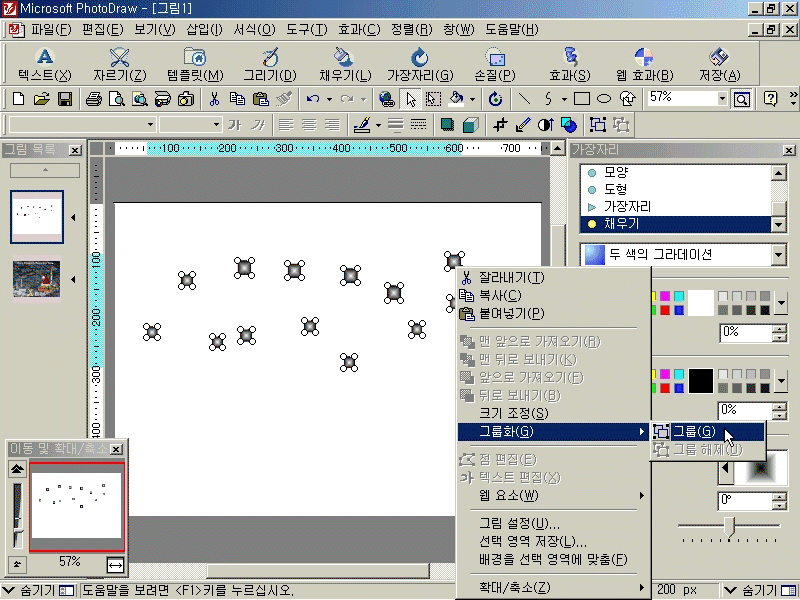Click 선택 영역 저장(L)... menu entry
The image size is (800, 600).
tap(554, 541)
